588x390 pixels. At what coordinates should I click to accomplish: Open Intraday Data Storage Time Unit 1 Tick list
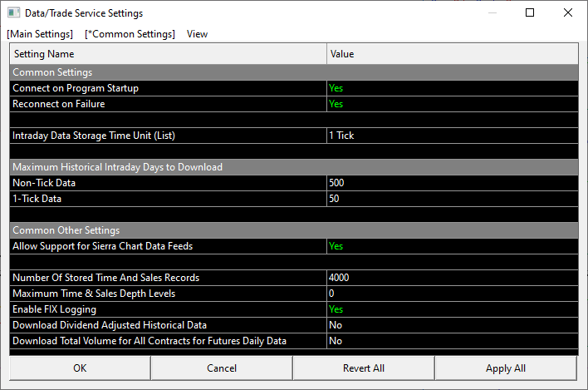453,136
